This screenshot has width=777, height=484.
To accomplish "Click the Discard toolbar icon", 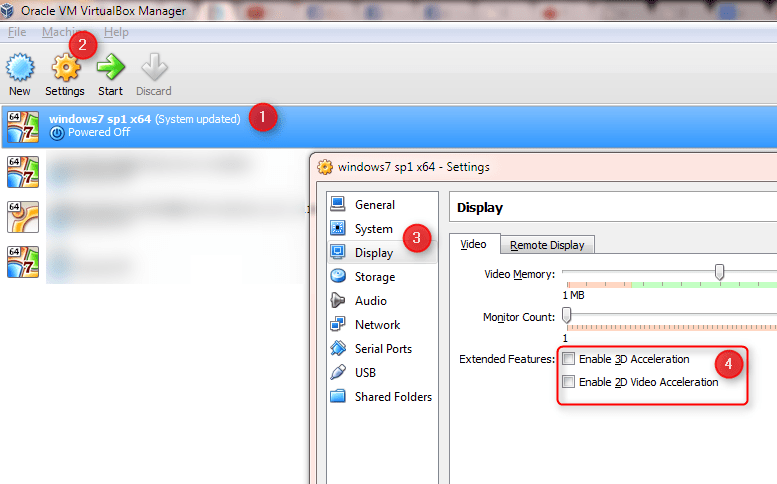I will (154, 67).
